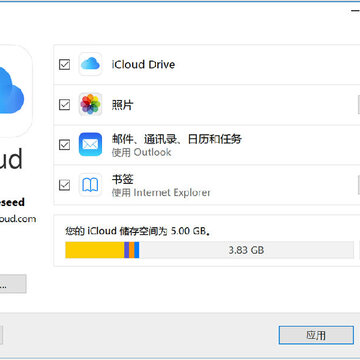Click the blue Mail envelope icon
Viewport: 360px width, 360px height.
point(90,144)
